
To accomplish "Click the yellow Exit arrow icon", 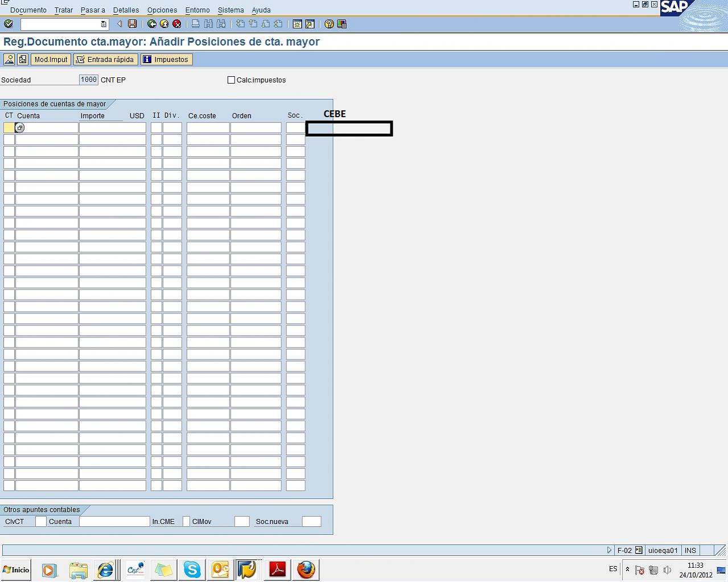I will point(164,24).
